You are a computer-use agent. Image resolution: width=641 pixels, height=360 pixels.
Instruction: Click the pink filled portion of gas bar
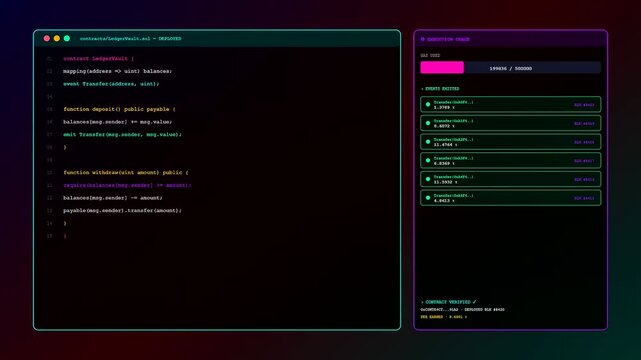tap(442, 67)
